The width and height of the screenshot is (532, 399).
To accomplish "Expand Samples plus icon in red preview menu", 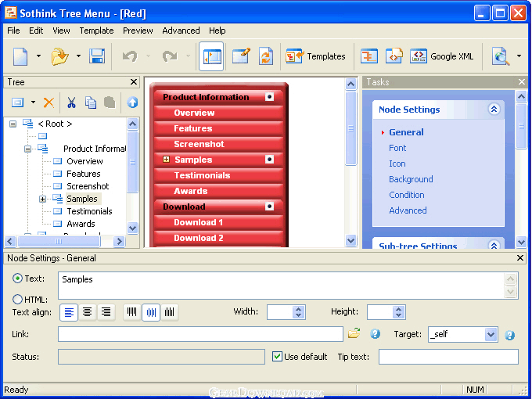I will pyautogui.click(x=166, y=159).
